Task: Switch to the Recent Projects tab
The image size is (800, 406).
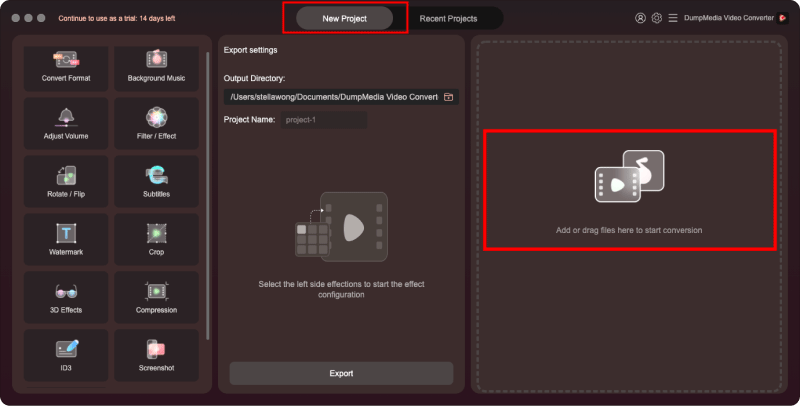Action: pyautogui.click(x=448, y=18)
